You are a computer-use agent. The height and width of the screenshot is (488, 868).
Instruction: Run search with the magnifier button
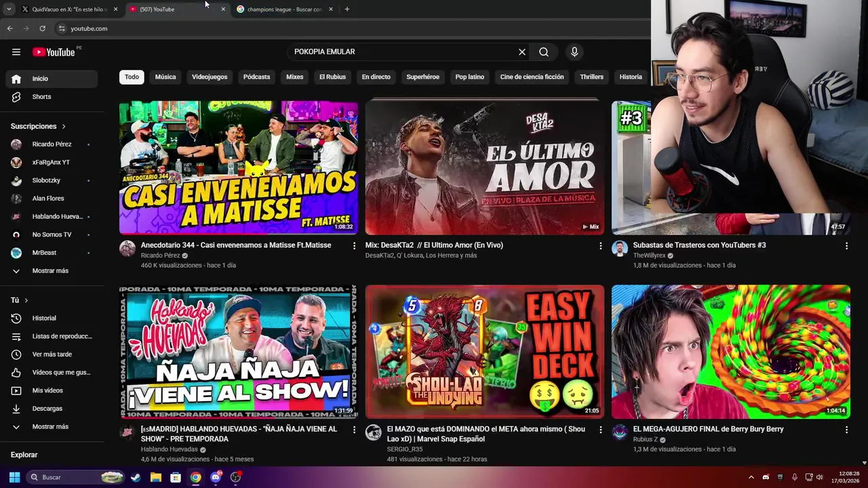[544, 52]
